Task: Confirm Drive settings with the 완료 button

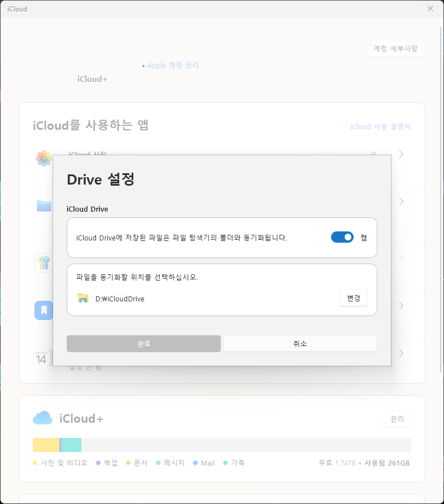Action: [143, 344]
